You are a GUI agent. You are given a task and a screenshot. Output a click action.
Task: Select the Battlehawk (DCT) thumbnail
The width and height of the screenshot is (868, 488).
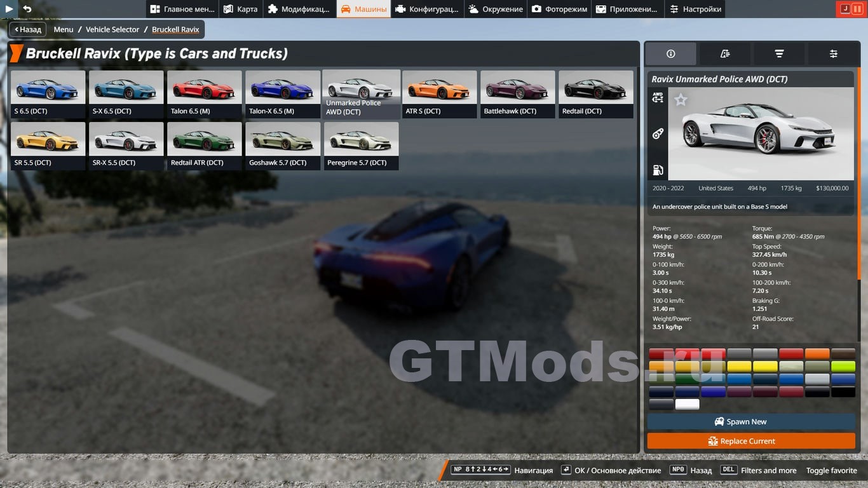pyautogui.click(x=517, y=94)
